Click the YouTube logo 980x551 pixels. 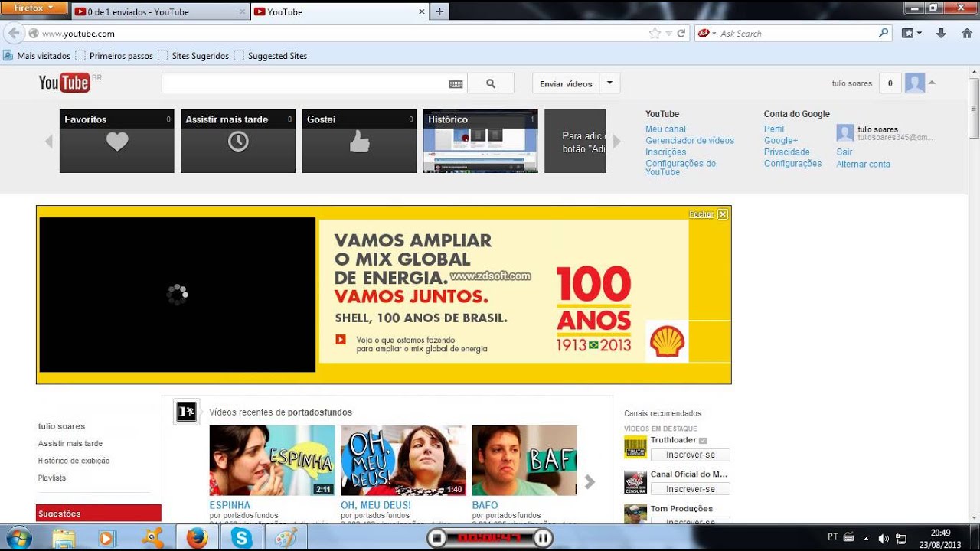pyautogui.click(x=64, y=83)
